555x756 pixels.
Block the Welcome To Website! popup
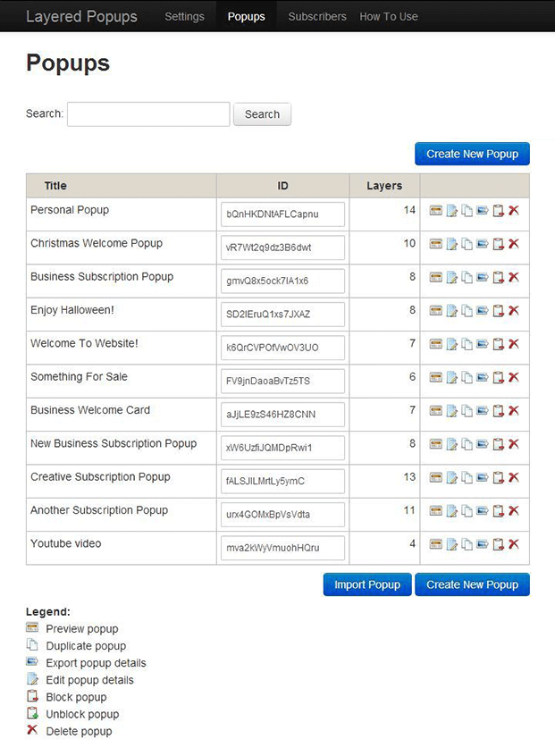click(499, 344)
